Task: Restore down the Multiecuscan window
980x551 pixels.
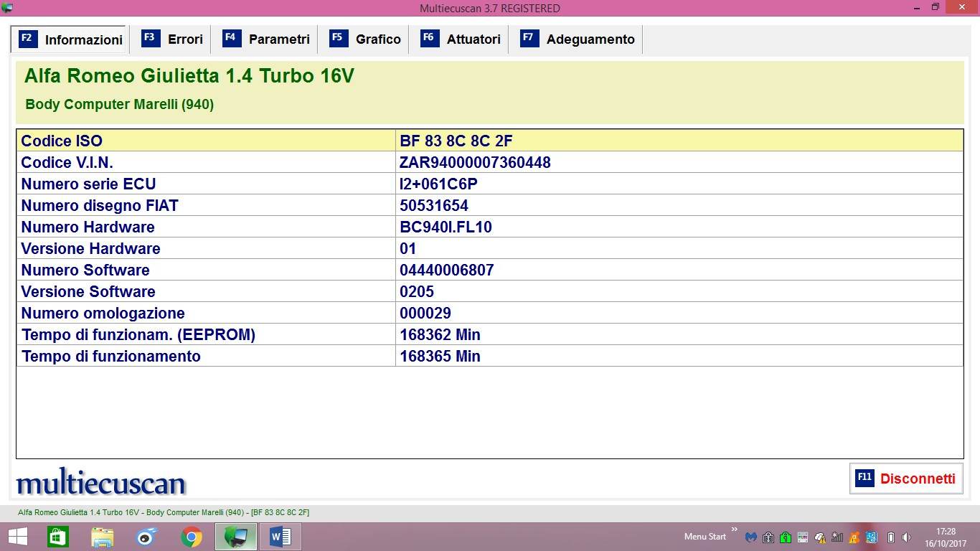Action: click(x=935, y=7)
